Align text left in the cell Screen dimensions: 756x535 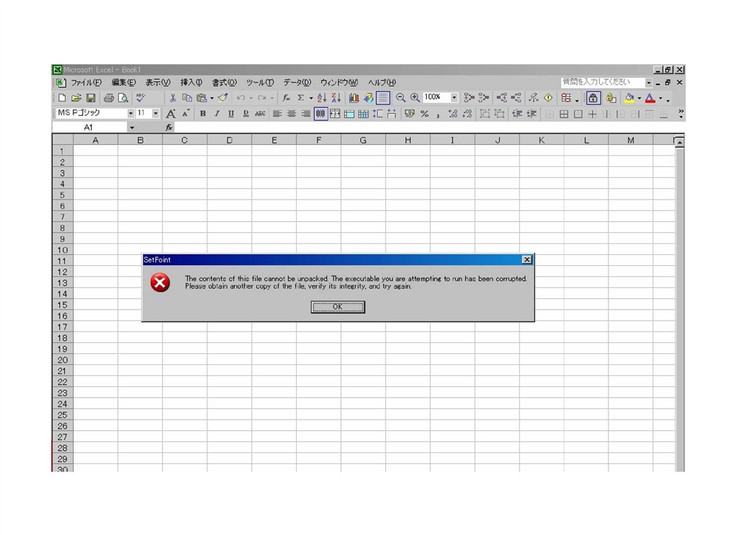point(278,114)
